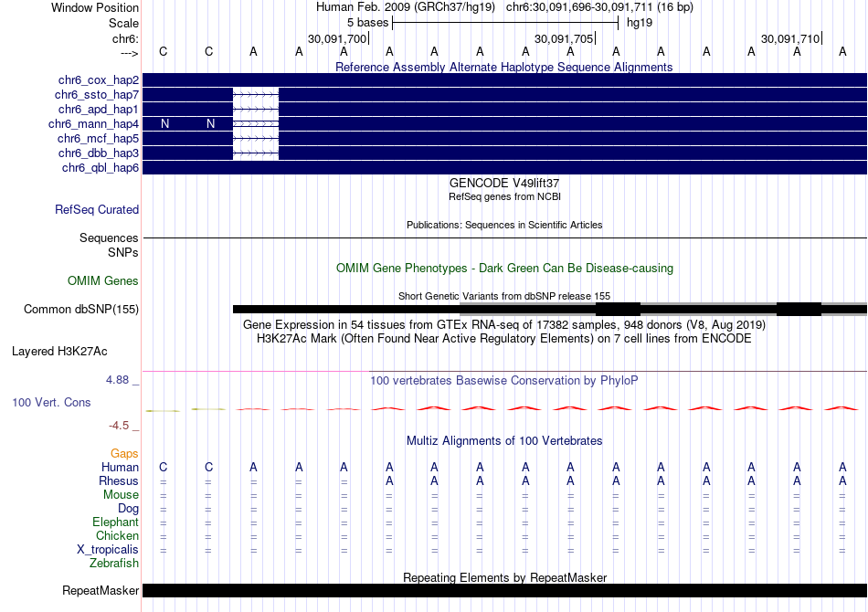Click the Gaps row label
The width and height of the screenshot is (868, 612).
(124, 454)
